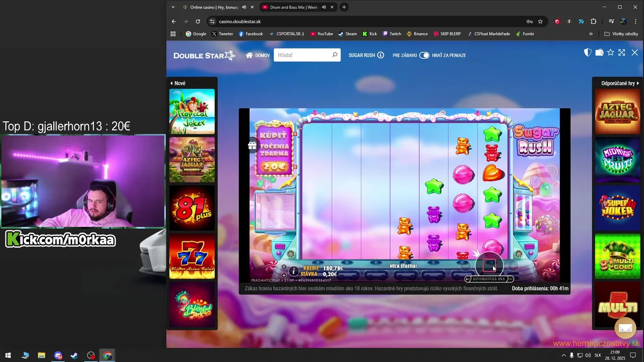Mute the Online casino tab audio
This screenshot has height=362, width=644.
[244, 7]
